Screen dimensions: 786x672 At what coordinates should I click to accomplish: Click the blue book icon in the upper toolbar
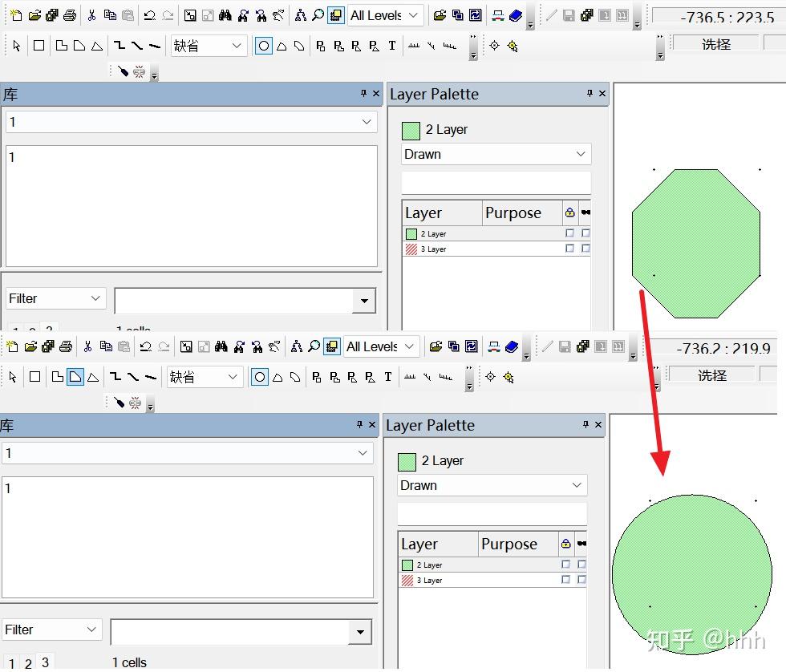[x=516, y=15]
